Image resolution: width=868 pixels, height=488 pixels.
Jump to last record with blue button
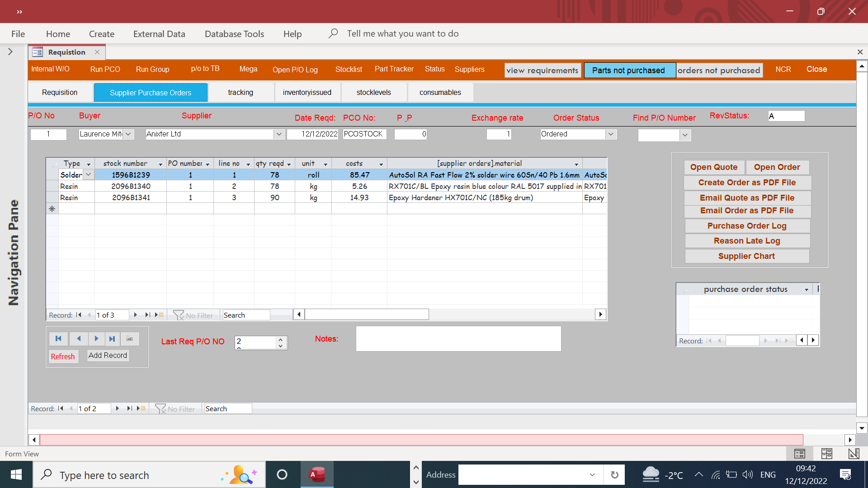pyautogui.click(x=112, y=338)
